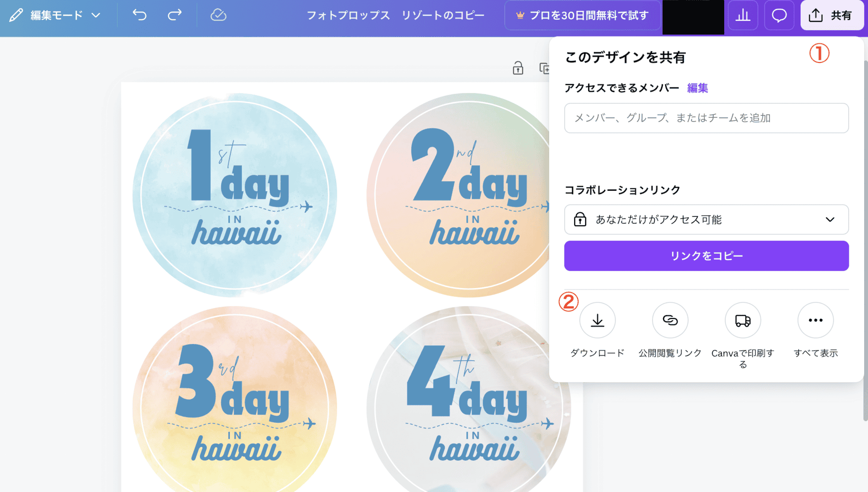
Task: Open the comments speech bubble icon
Action: pyautogui.click(x=779, y=15)
